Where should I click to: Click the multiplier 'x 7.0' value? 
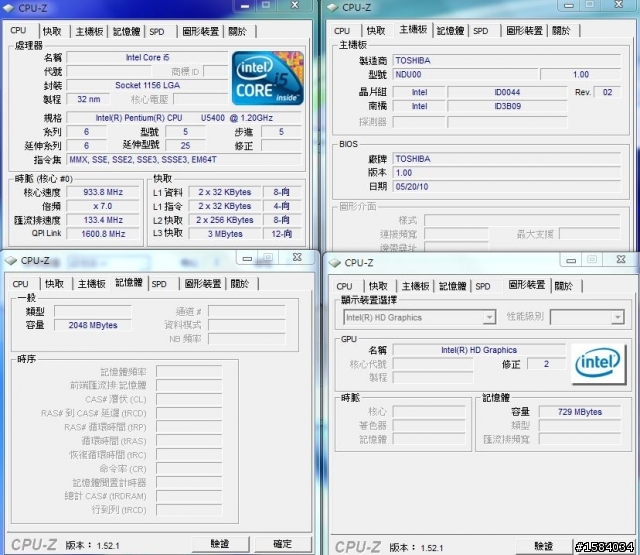103,206
